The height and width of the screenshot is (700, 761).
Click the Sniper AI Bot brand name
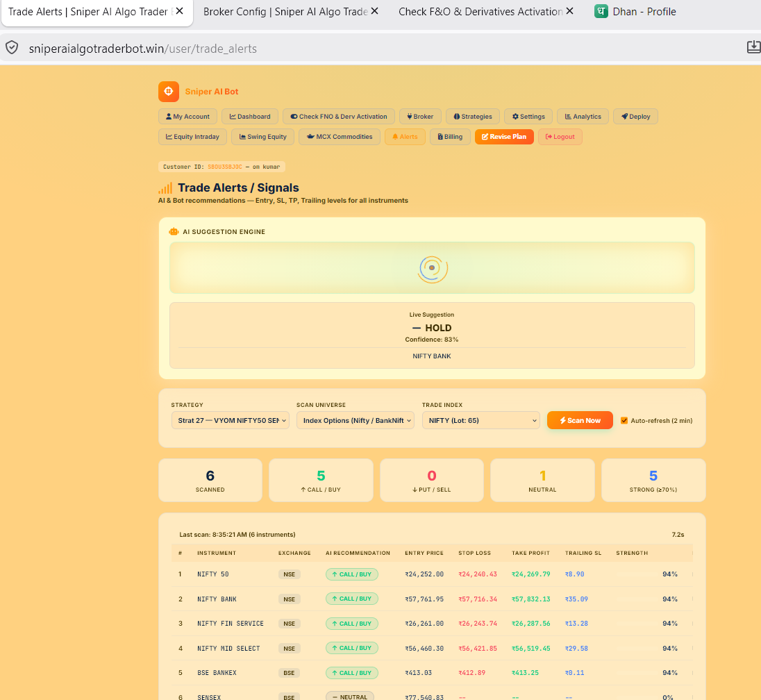[212, 92]
